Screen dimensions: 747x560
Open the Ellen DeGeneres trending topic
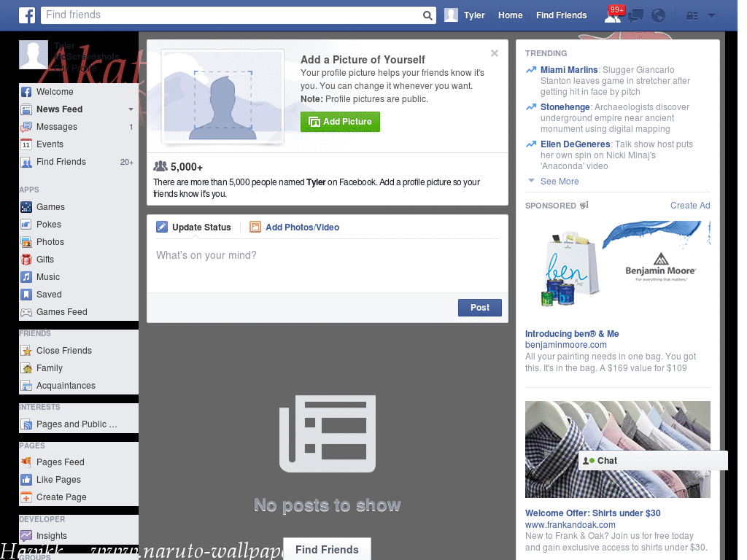pos(575,144)
